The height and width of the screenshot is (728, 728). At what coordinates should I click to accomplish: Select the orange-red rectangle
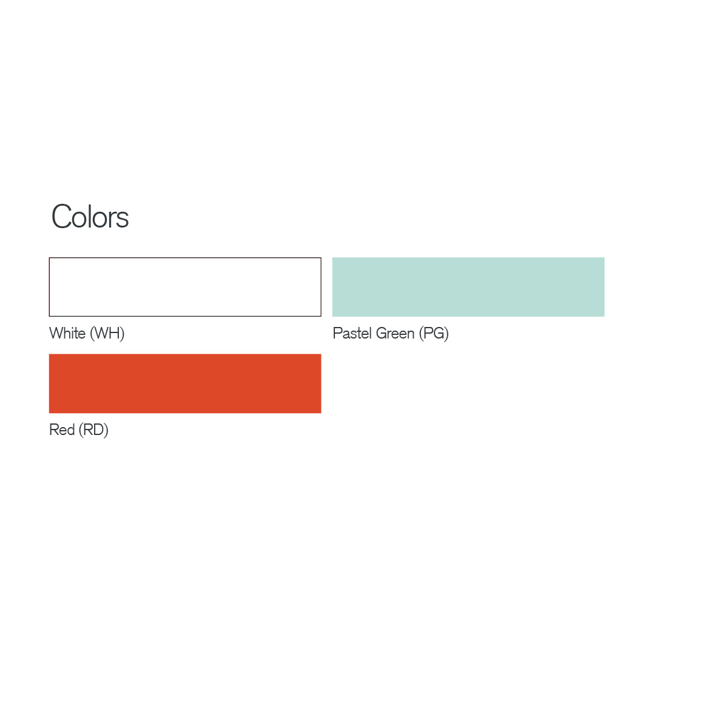(185, 383)
